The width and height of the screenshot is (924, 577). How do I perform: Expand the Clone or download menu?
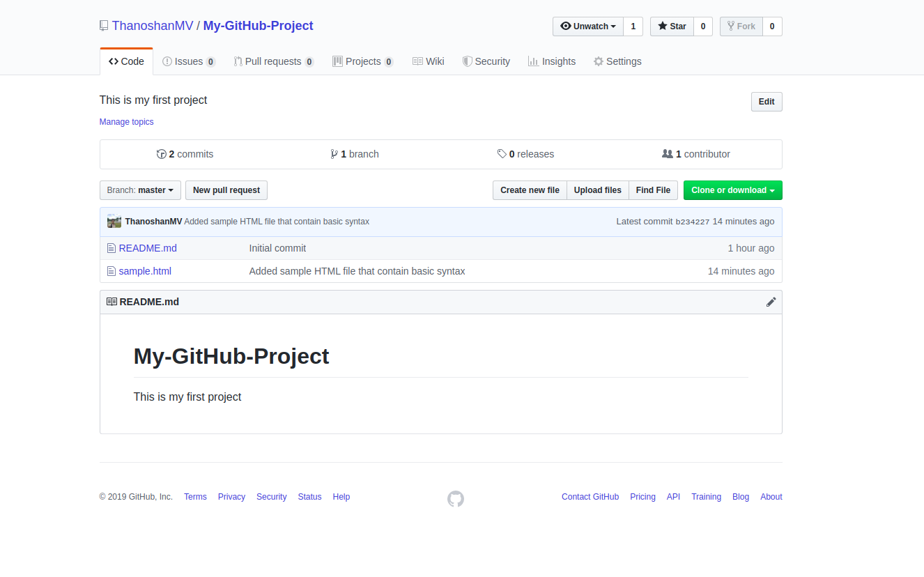pyautogui.click(x=732, y=190)
